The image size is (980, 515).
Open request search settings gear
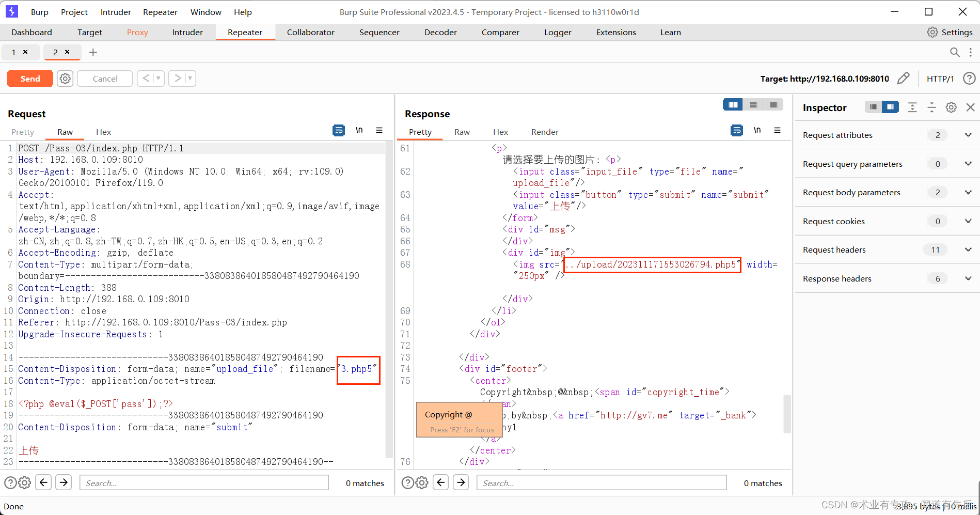point(25,483)
